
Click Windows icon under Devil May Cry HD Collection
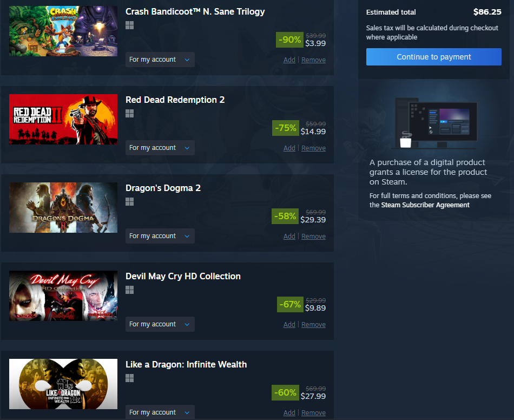click(x=129, y=290)
